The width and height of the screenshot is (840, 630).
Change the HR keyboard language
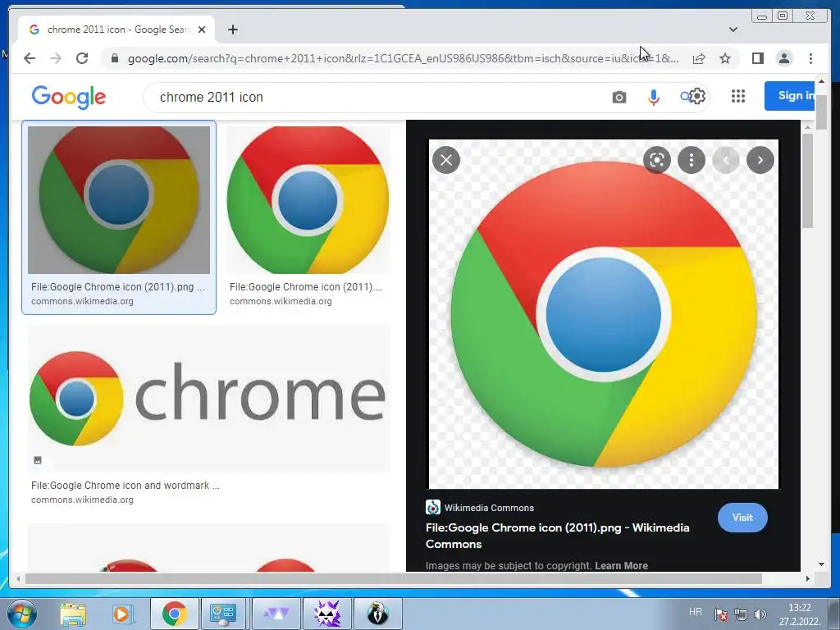tap(696, 612)
